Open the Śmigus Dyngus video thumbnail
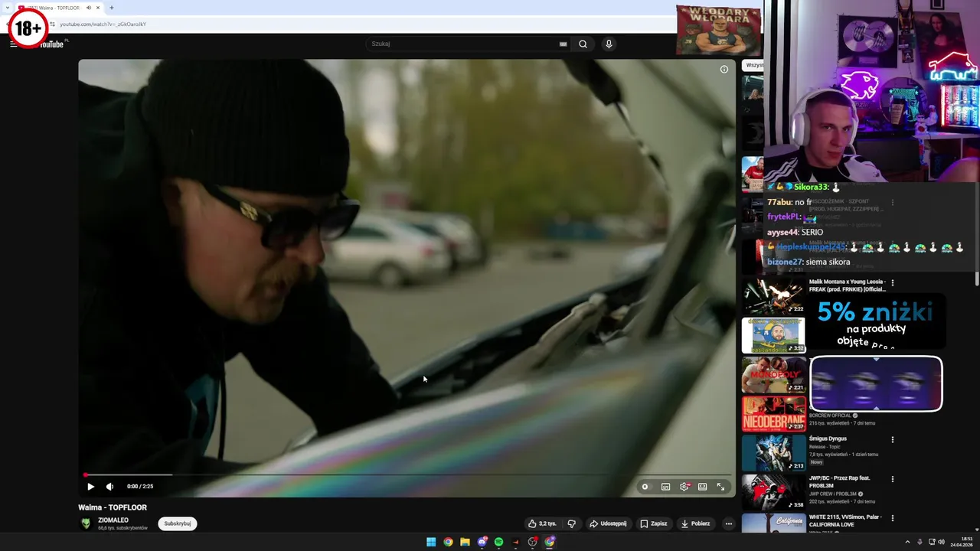This screenshot has height=551, width=980. click(773, 452)
